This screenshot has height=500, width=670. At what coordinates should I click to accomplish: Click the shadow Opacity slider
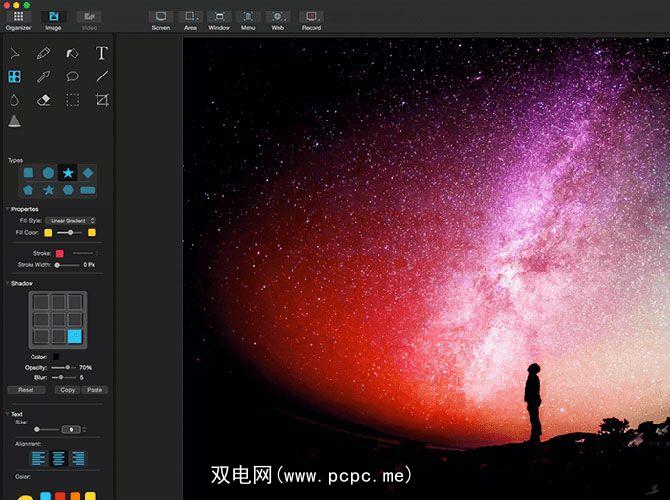point(63,368)
